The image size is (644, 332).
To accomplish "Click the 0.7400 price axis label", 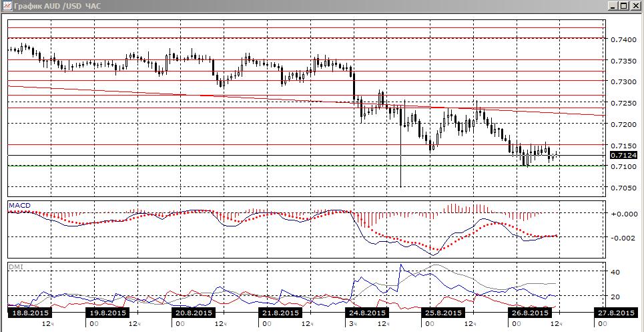I will [623, 39].
